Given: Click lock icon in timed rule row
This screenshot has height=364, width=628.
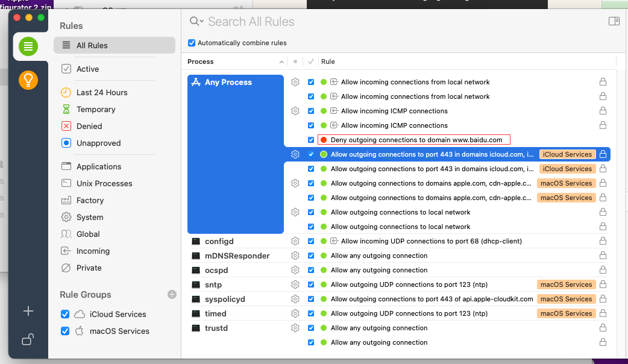Looking at the screenshot, I should (602, 313).
